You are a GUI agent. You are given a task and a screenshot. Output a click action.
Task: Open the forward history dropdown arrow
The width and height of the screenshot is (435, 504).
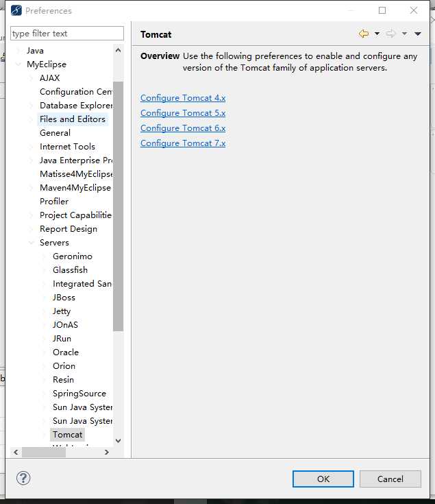pos(404,34)
